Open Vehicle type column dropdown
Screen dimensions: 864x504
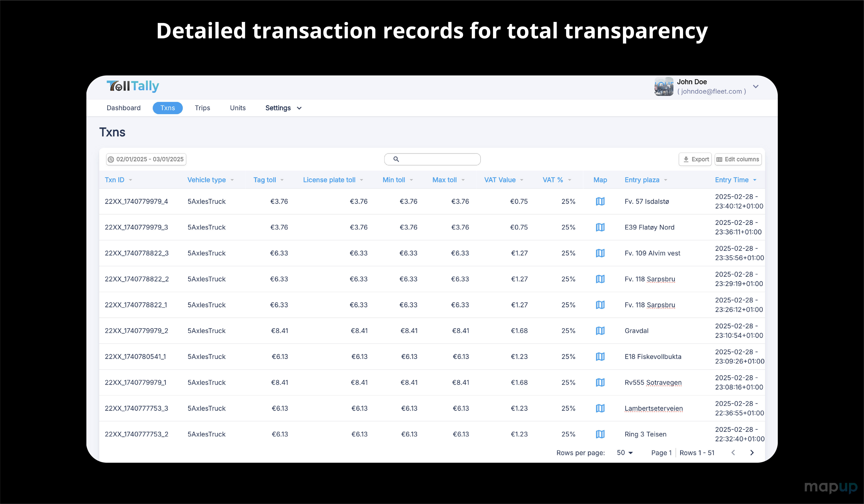click(232, 180)
